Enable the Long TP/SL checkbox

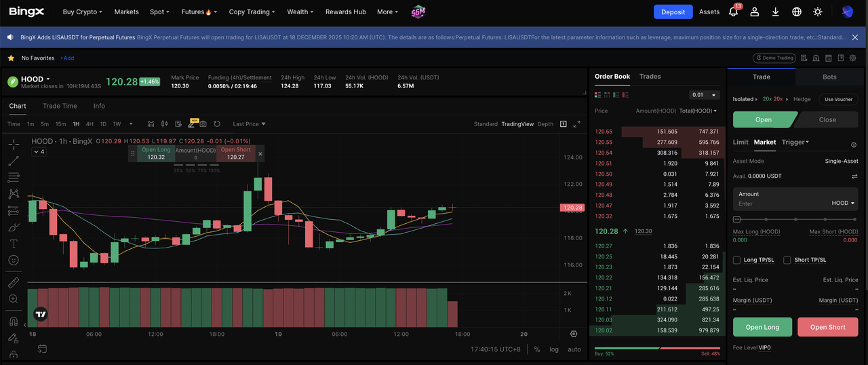(737, 260)
